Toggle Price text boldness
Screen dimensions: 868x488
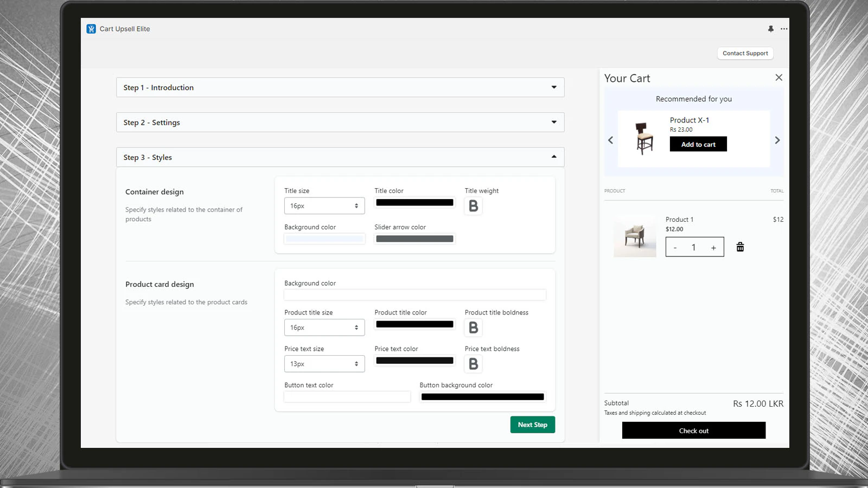pos(473,364)
